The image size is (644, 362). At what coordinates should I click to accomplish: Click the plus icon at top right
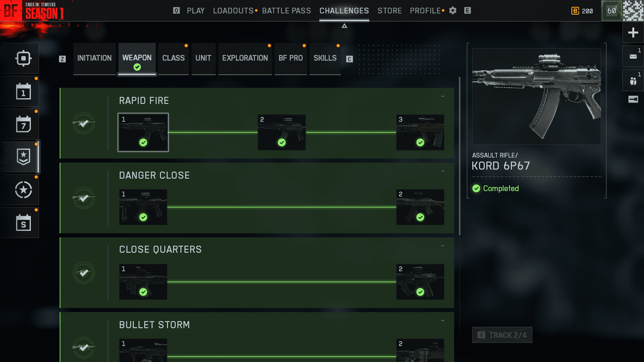pos(633,33)
